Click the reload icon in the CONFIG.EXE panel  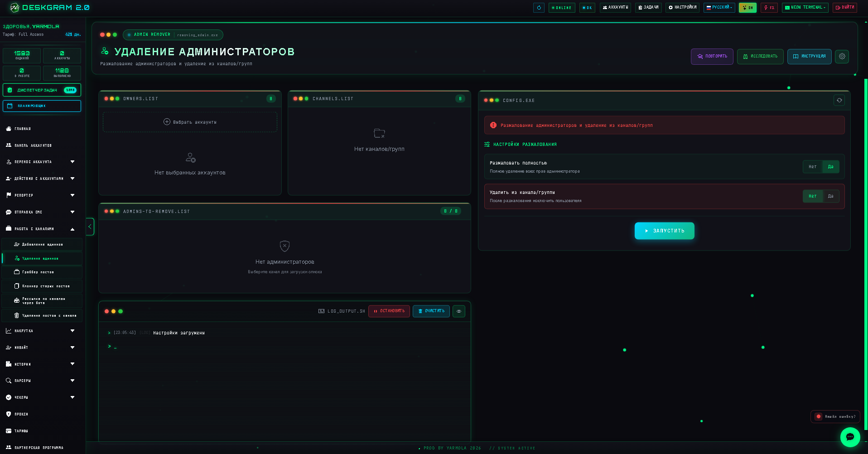point(839,100)
